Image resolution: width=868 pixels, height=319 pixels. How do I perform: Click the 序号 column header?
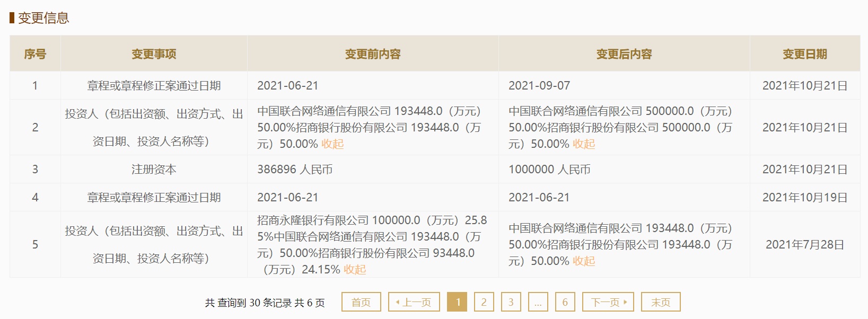click(35, 54)
